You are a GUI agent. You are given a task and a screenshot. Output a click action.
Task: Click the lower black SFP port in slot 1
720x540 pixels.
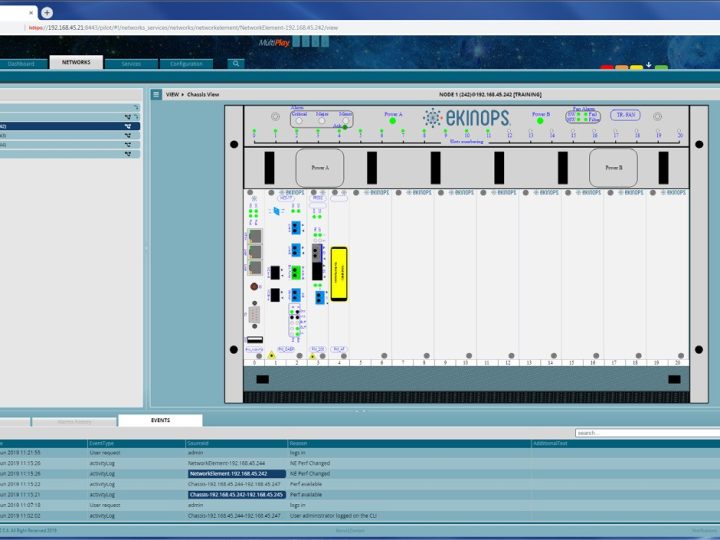click(x=275, y=295)
